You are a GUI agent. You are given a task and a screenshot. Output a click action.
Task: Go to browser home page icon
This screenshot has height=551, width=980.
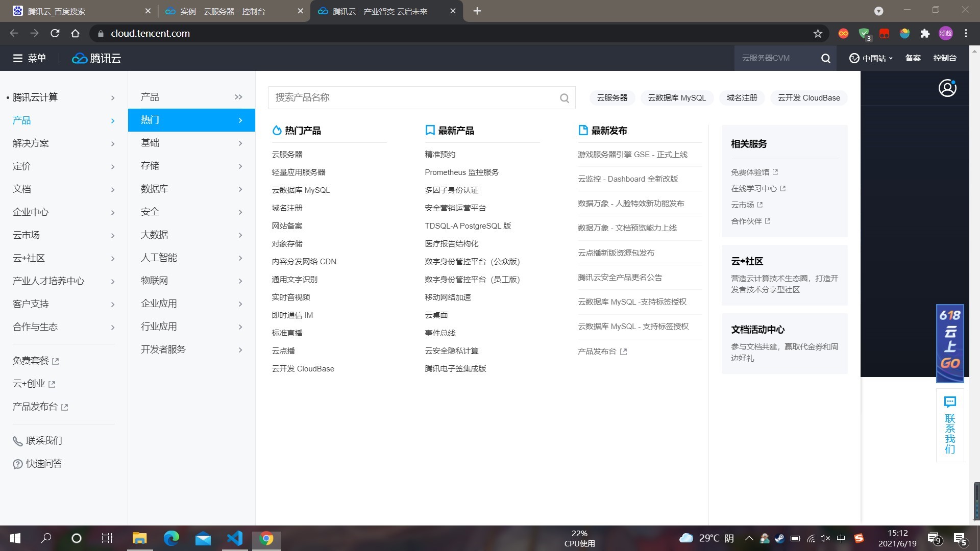click(x=76, y=34)
